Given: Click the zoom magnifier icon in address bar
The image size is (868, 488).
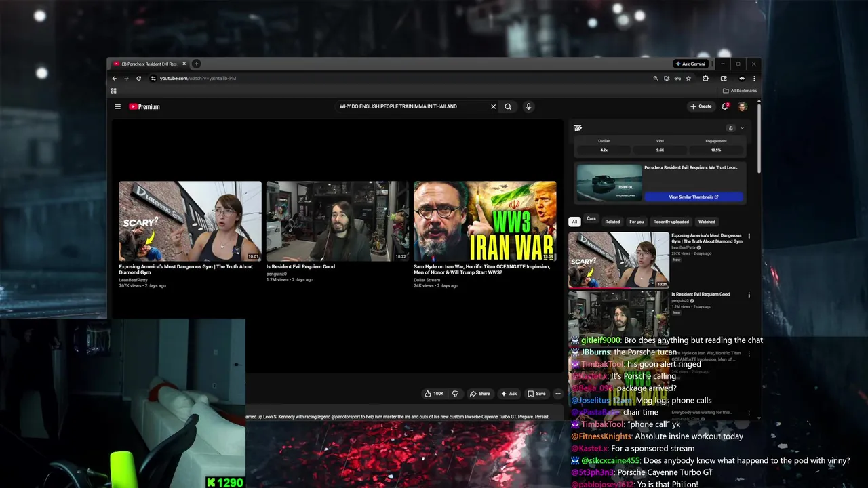Looking at the screenshot, I should point(656,78).
